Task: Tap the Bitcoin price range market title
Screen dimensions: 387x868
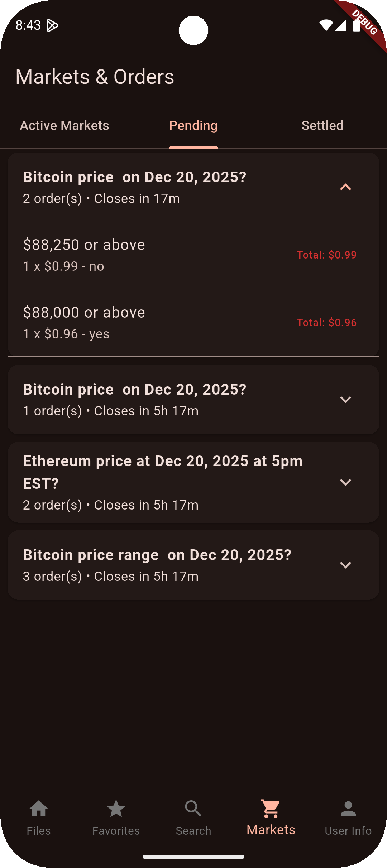Action: click(157, 555)
